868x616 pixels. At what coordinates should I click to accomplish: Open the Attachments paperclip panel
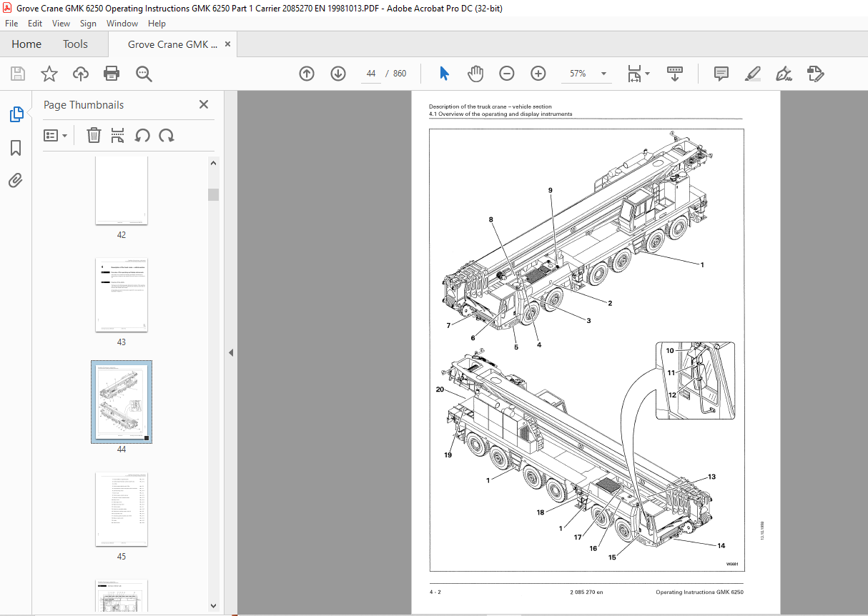(x=16, y=181)
